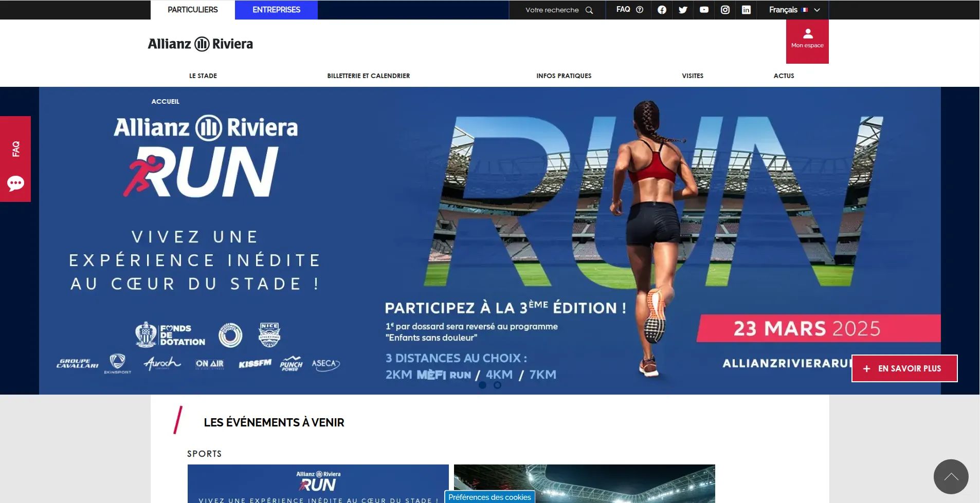The image size is (980, 503).
Task: Click the Groupe Cavallari sponsor logo
Action: [x=78, y=363]
